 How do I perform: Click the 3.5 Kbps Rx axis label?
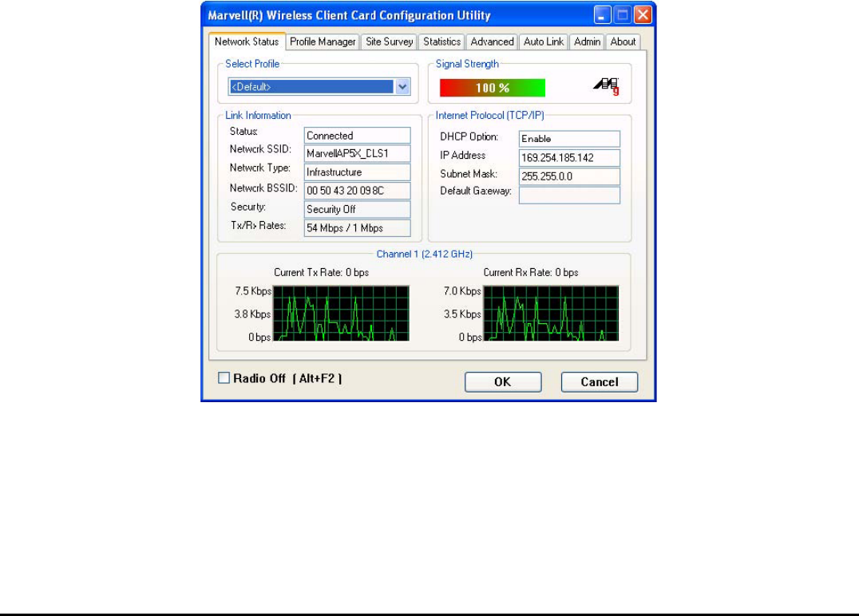pyautogui.click(x=462, y=314)
